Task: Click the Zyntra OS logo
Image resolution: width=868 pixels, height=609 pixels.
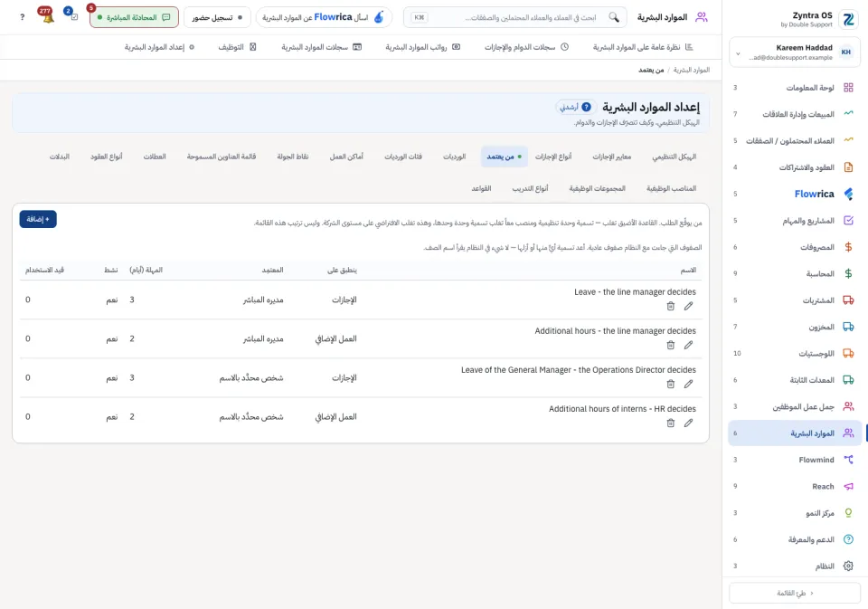Action: [x=847, y=19]
